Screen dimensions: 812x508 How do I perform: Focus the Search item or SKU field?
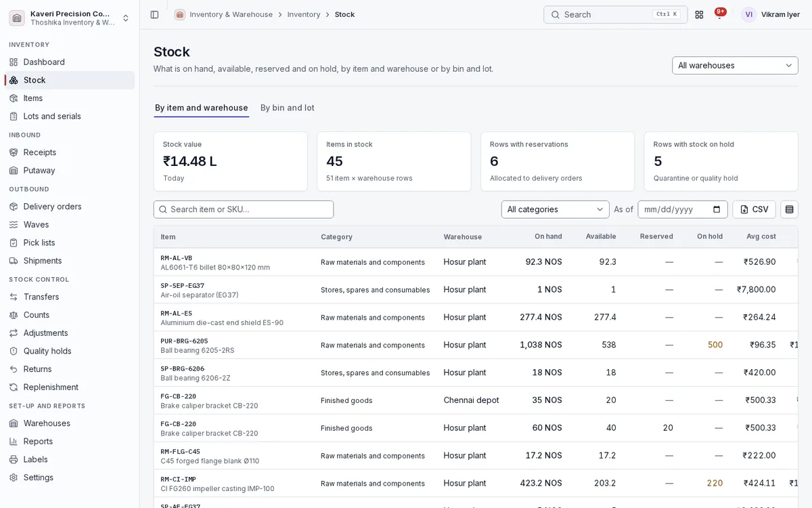coord(244,209)
